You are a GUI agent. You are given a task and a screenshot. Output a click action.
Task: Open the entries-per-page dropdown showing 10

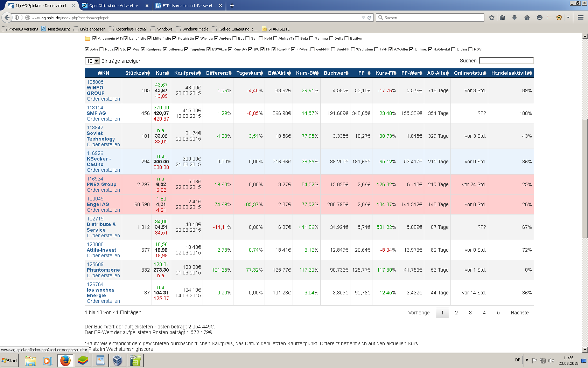pos(92,61)
